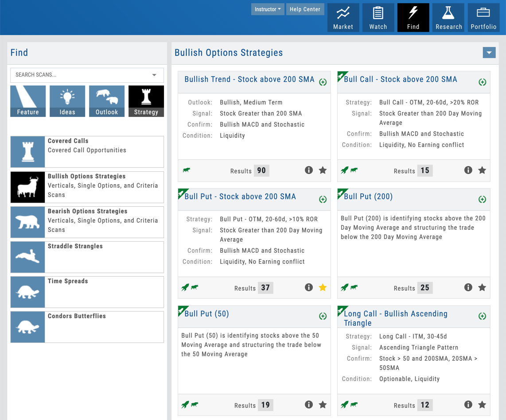Open the Search Scans dropdown
Viewport: 506px width, 420px height.
154,75
